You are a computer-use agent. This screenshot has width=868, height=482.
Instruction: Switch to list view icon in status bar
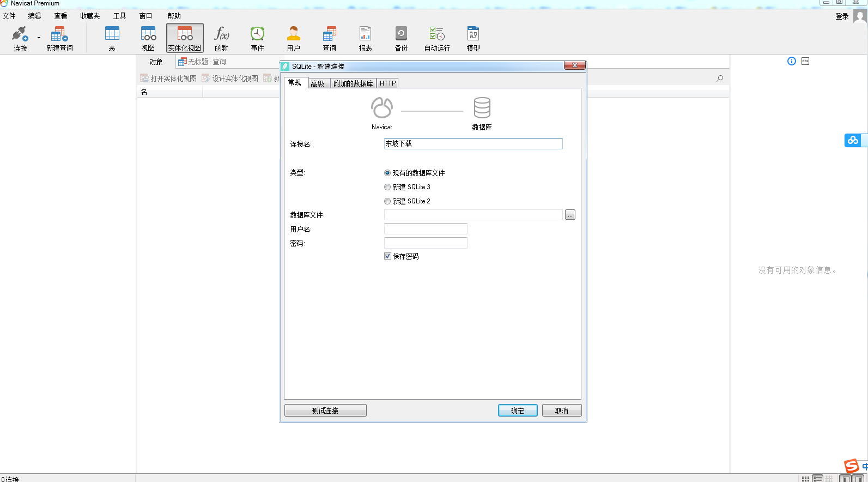pyautogui.click(x=805, y=479)
